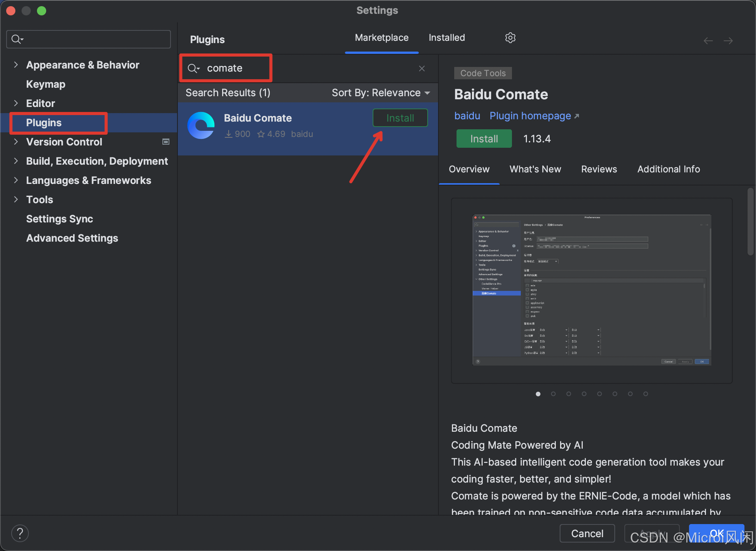Open the What's New tab
This screenshot has height=551, width=756.
point(535,169)
